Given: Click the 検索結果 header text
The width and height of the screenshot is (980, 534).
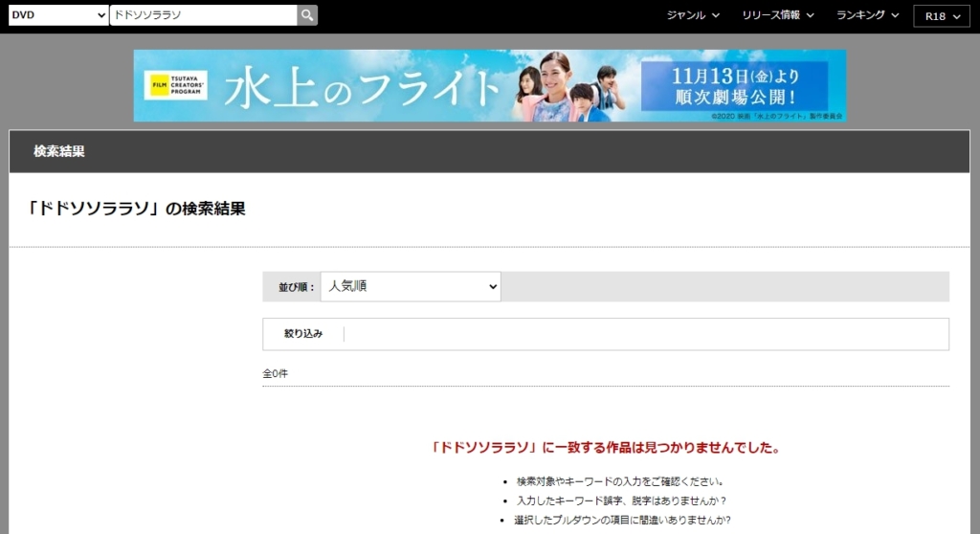Looking at the screenshot, I should [58, 151].
